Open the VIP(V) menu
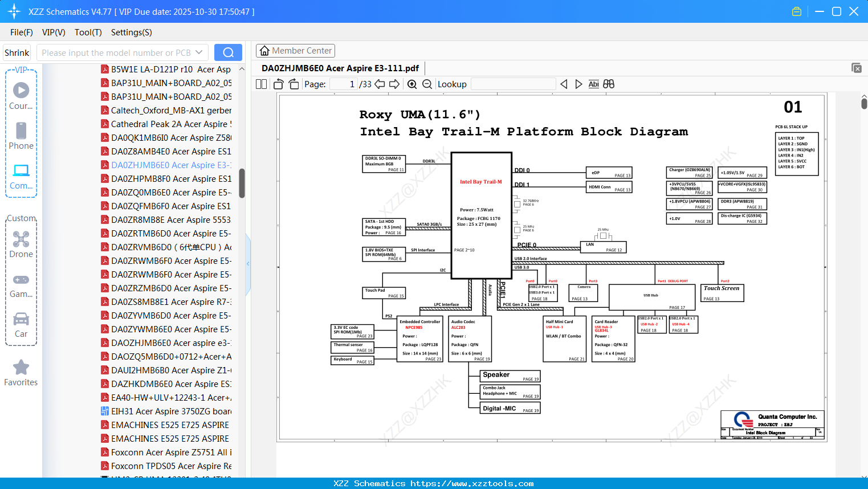This screenshot has height=489, width=868. coord(54,32)
